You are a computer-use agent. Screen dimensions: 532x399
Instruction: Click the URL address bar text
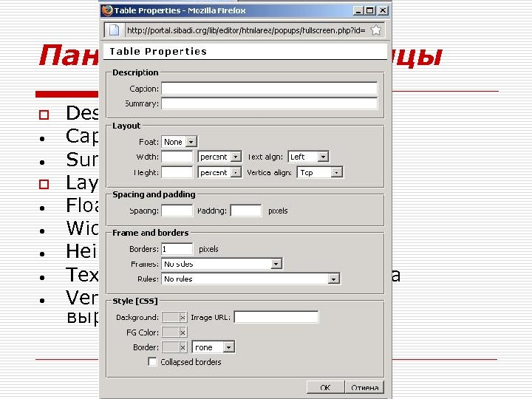pos(246,30)
